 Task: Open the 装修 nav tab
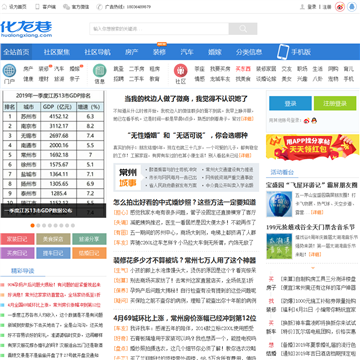(159, 52)
